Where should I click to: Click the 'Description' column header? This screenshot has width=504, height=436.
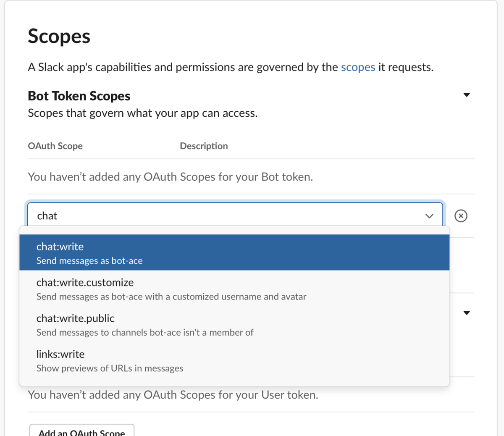204,146
